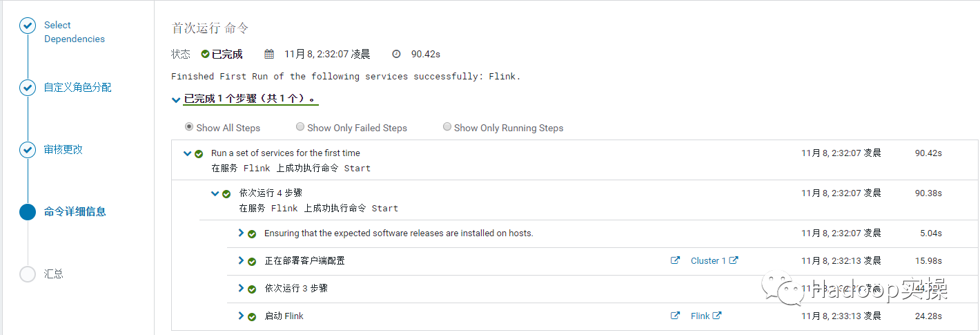The height and width of the screenshot is (335, 980).
Task: Open the external-link icon left of Flink link
Action: pos(675,316)
